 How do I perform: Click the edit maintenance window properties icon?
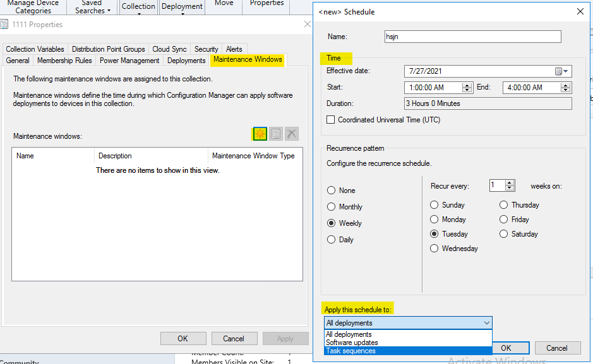[276, 134]
